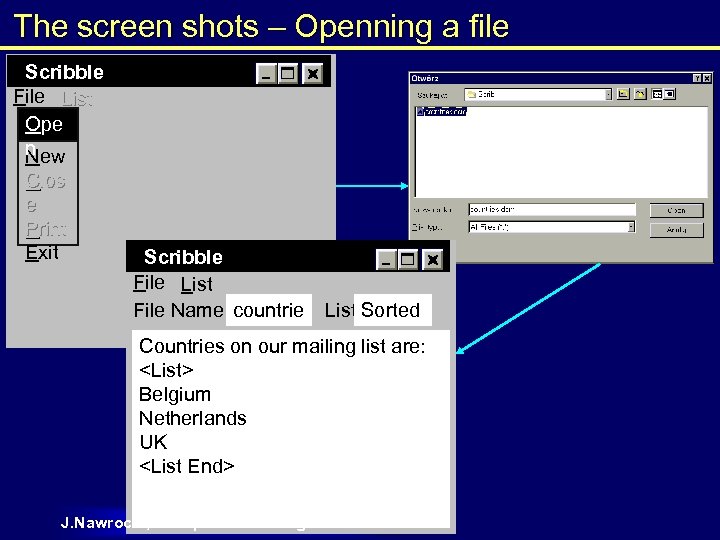
Task: Click the '<List End>' line
Action: click(x=186, y=466)
